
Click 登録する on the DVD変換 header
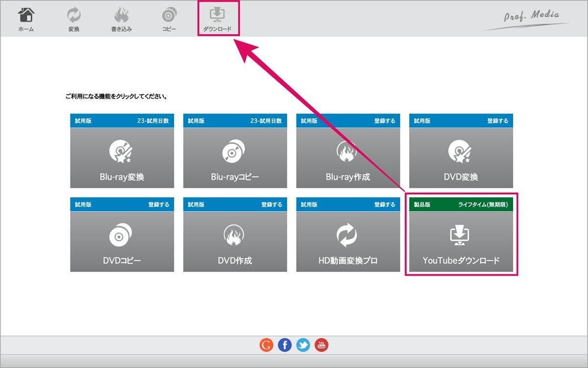point(497,121)
